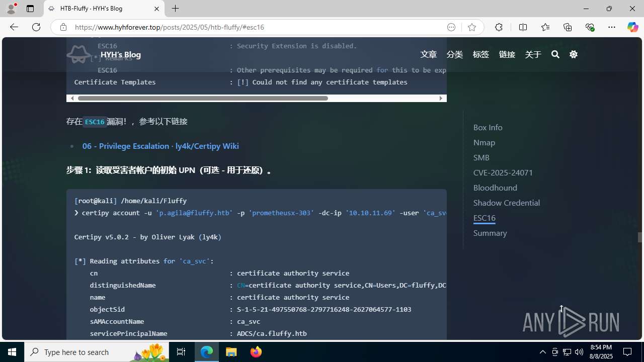Open Edge Settings and more menu
The image size is (644, 362).
point(612,27)
